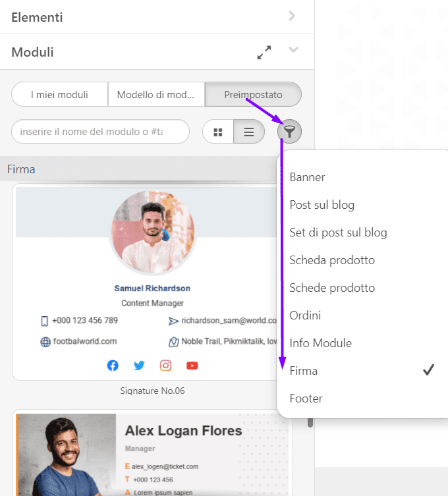
Task: Select the Preimpostato tab
Action: [253, 95]
